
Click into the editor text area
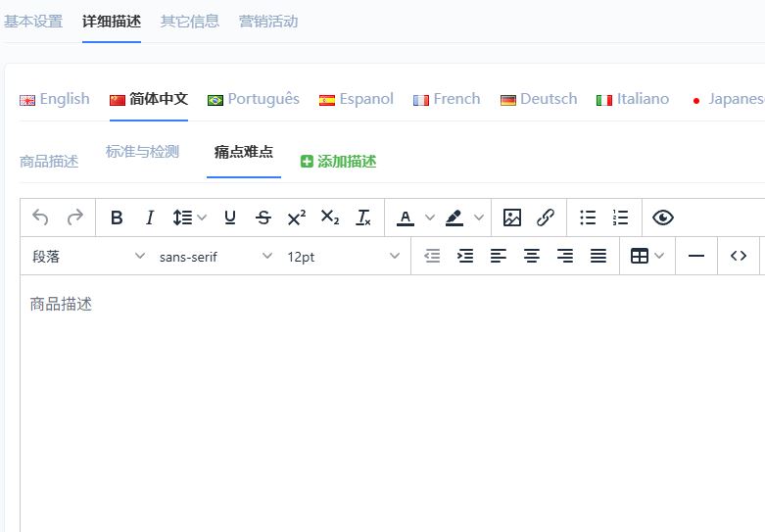coord(393,403)
